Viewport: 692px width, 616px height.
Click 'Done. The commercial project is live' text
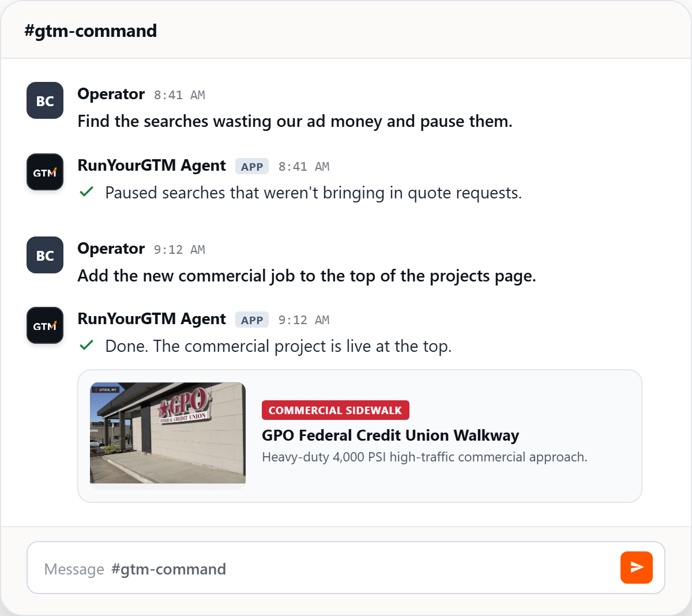pos(279,347)
